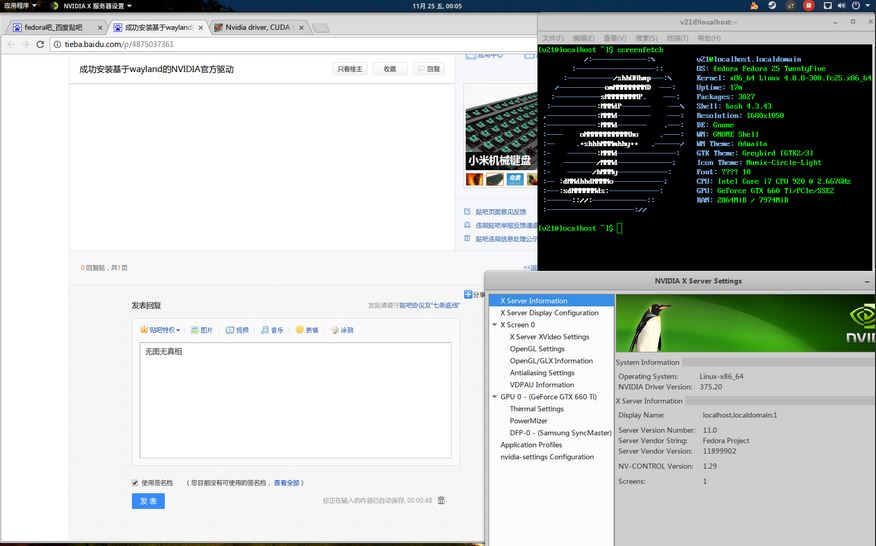
Task: Insert music with the 音乐 icon
Action: click(x=272, y=330)
